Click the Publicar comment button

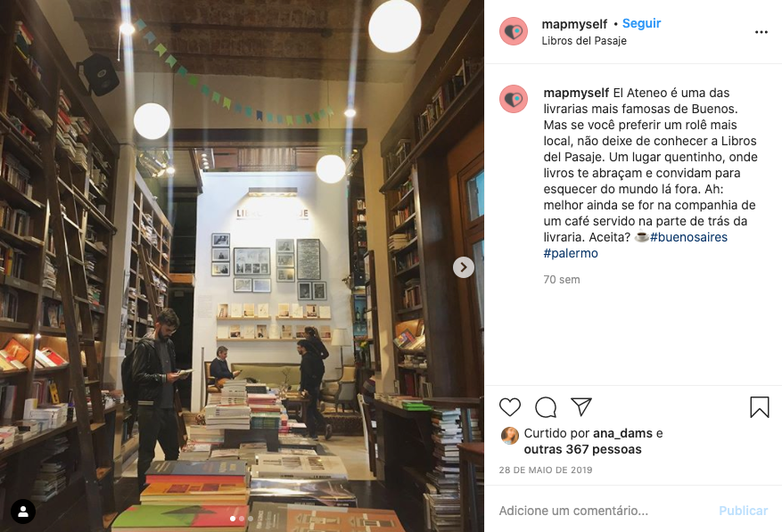743,511
